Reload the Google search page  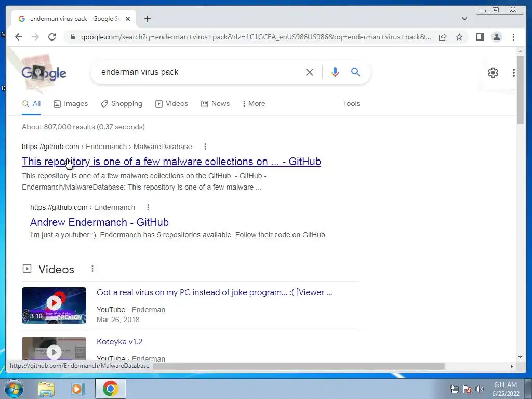click(x=52, y=37)
